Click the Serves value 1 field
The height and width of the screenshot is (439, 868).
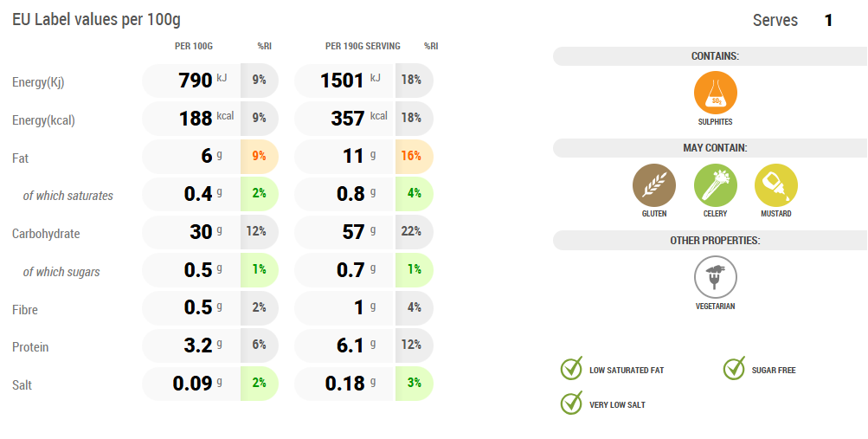pos(828,20)
